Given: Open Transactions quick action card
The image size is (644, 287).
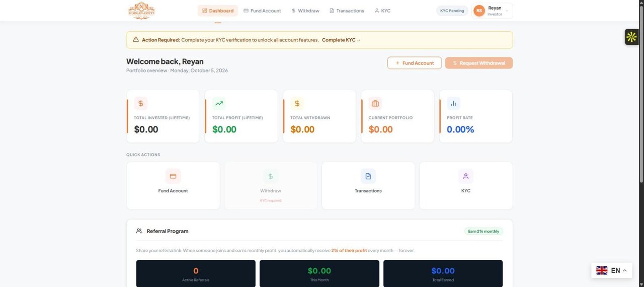Looking at the screenshot, I should click(x=368, y=185).
